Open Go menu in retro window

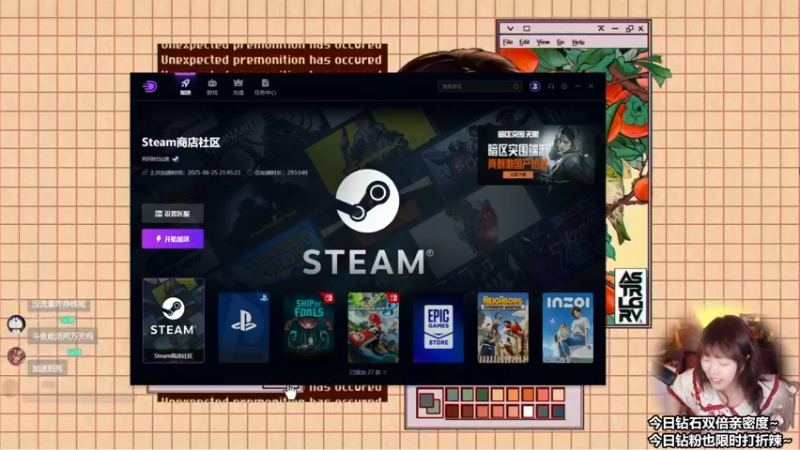(560, 42)
